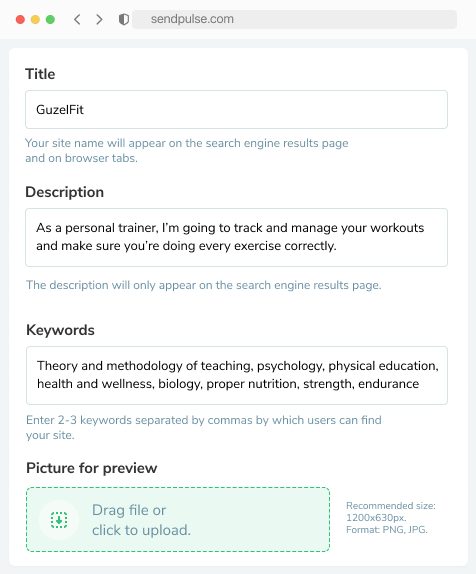This screenshot has height=574, width=476.
Task: Click the red close window dot
Action: click(x=20, y=19)
